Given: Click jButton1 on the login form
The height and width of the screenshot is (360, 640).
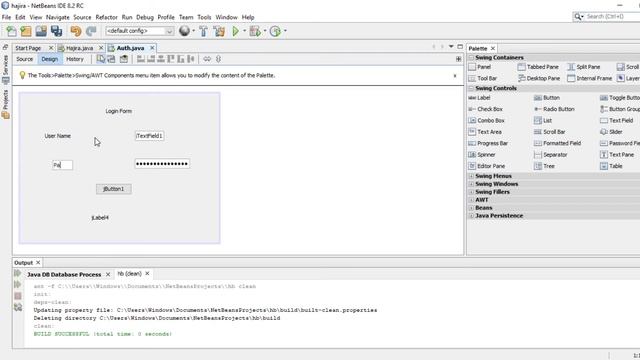Looking at the screenshot, I should (x=114, y=189).
